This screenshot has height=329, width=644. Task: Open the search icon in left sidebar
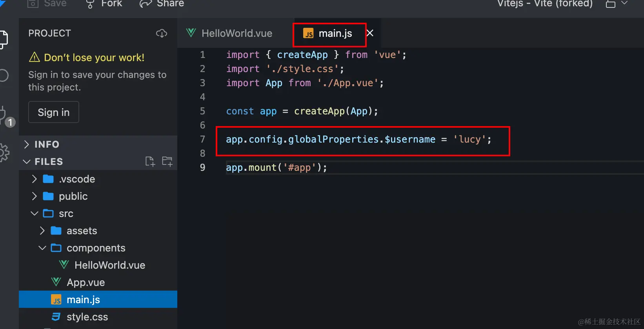click(4, 75)
